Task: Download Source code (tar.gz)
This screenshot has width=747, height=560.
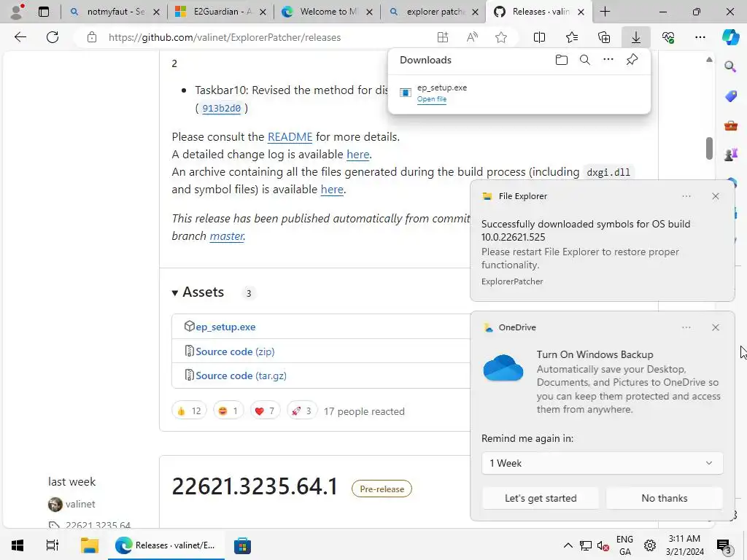Action: coord(241,376)
